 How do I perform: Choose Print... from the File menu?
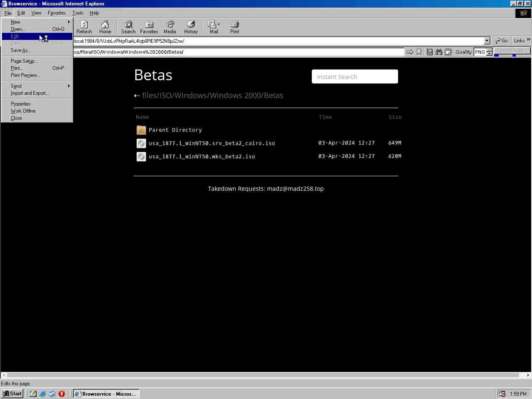point(37,68)
